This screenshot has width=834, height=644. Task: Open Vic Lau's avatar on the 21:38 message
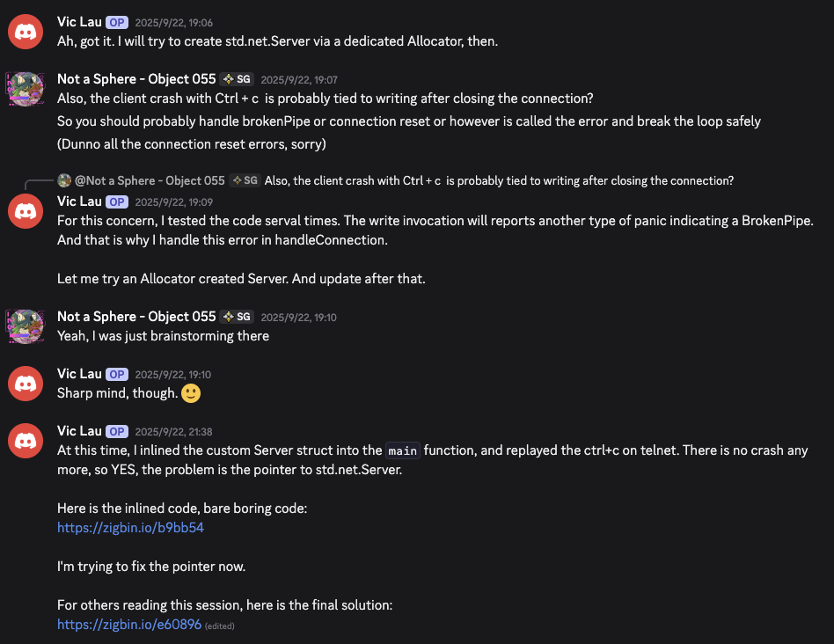click(26, 441)
